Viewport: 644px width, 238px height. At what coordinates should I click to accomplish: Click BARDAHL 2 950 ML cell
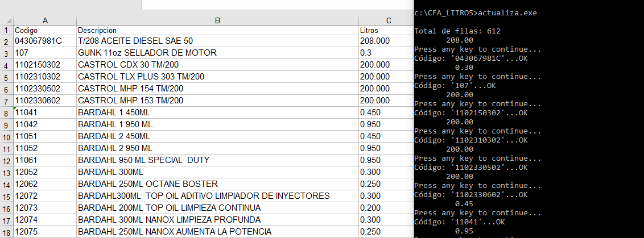(218, 148)
